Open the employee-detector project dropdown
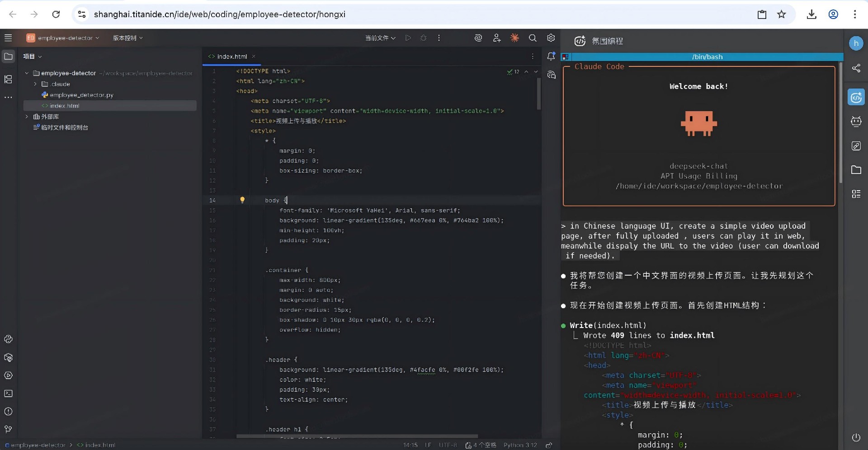 pos(63,38)
